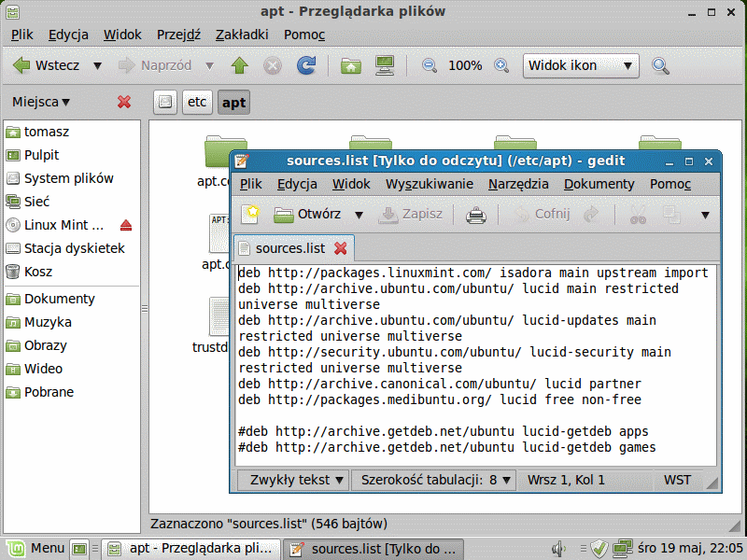The width and height of the screenshot is (747, 560).
Task: Open the Zakładki menu in file browser
Action: pos(242,35)
